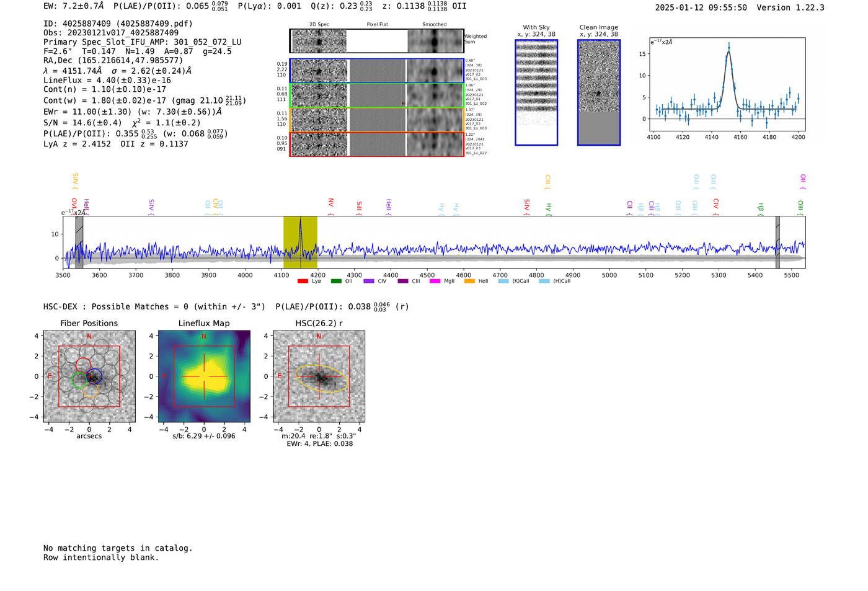Select the blue-bordered 2D spectrum row
Viewport: 868px width, 591px height.
377,71
